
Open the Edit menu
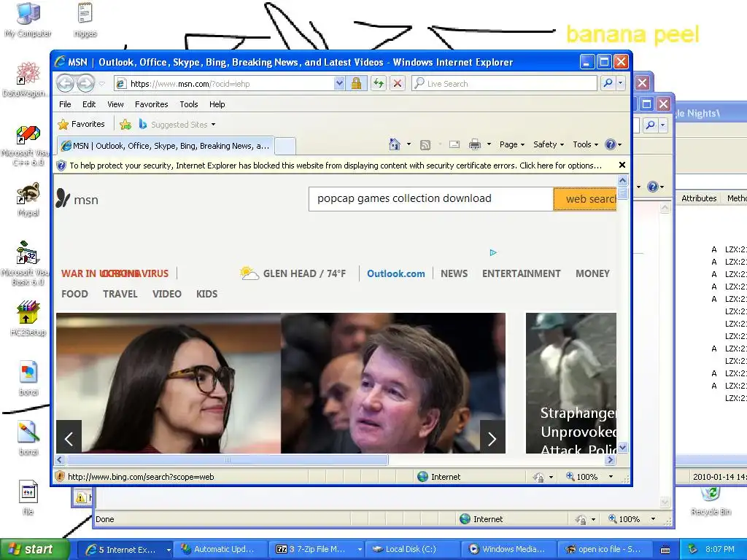[x=89, y=104]
